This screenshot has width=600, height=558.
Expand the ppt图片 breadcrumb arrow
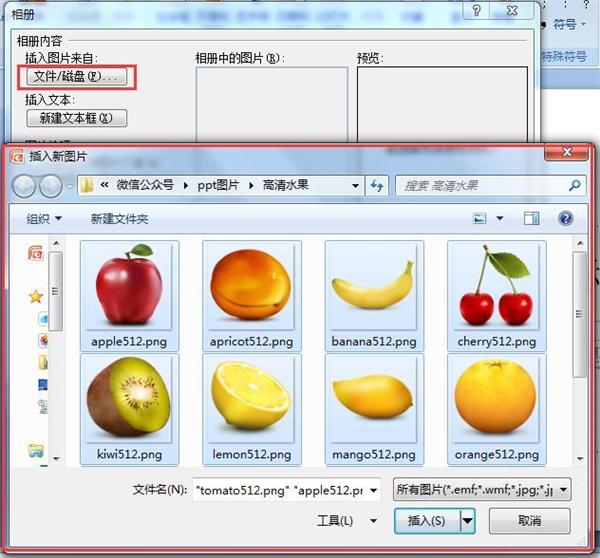pyautogui.click(x=251, y=186)
